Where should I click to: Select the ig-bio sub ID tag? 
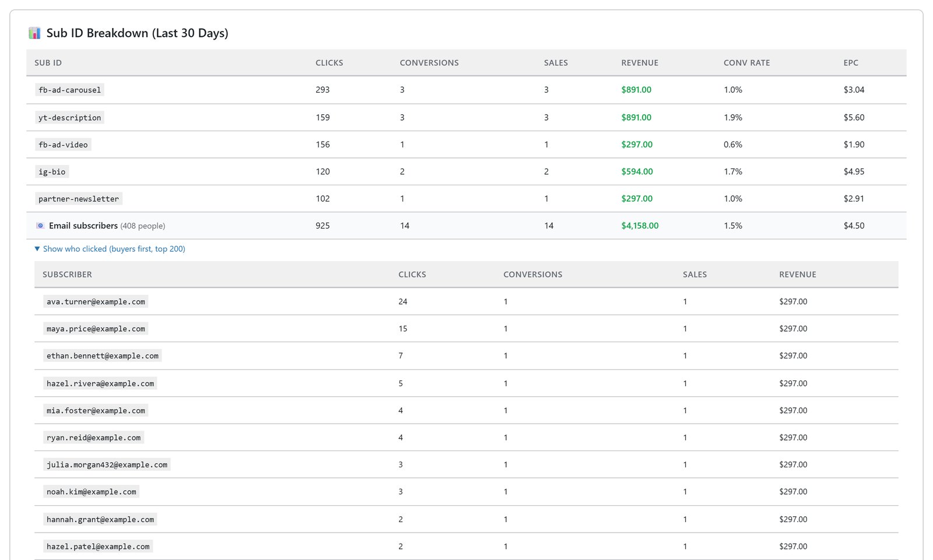52,172
